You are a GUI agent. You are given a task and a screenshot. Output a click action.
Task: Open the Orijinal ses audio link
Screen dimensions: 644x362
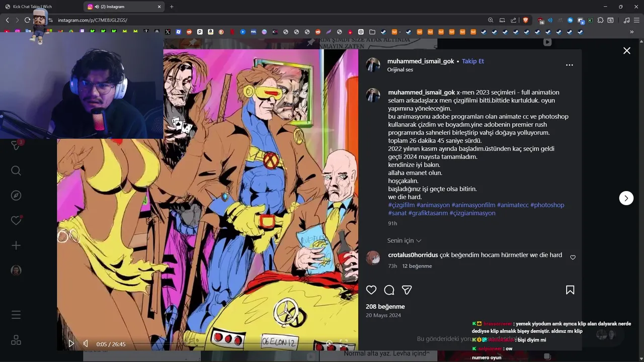click(400, 70)
